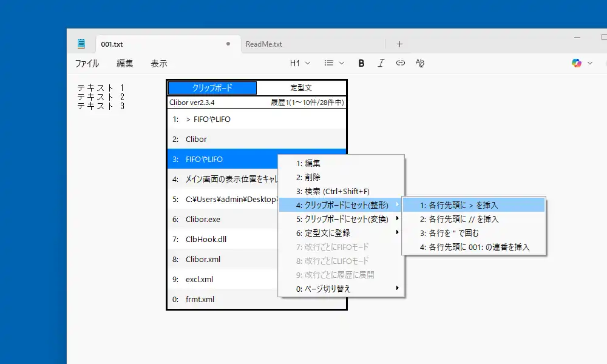Open the H1 heading dropdown
Screen dimensions: 607x364
[x=300, y=63]
